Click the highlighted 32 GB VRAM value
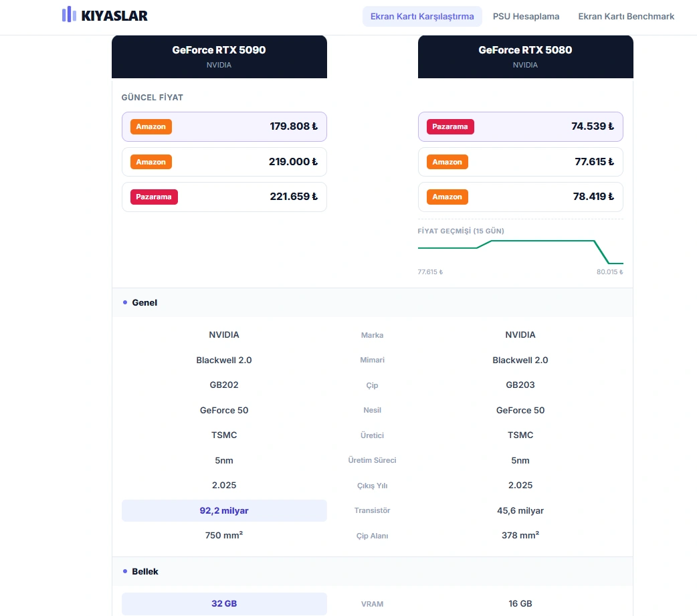Screen dimensions: 697x616 coord(224,603)
